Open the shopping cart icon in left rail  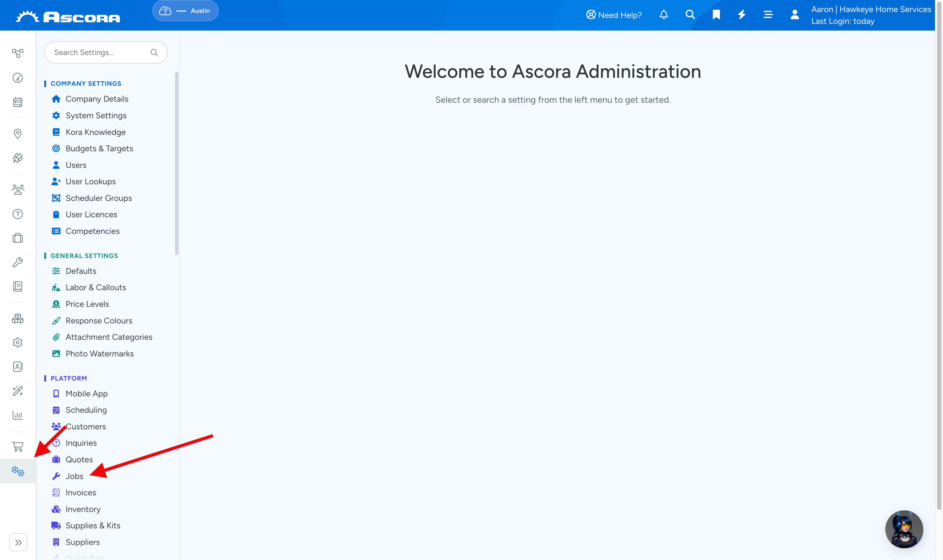tap(18, 447)
